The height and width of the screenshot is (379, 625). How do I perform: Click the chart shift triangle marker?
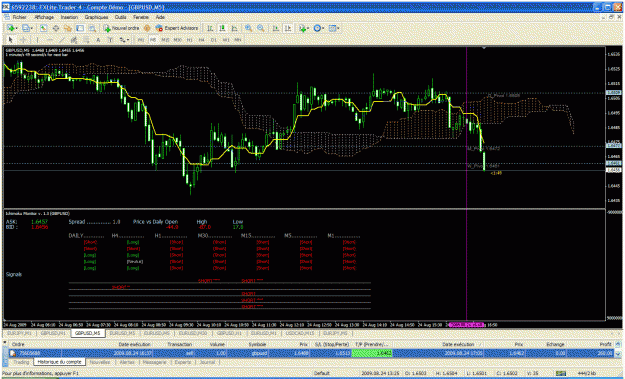484,48
